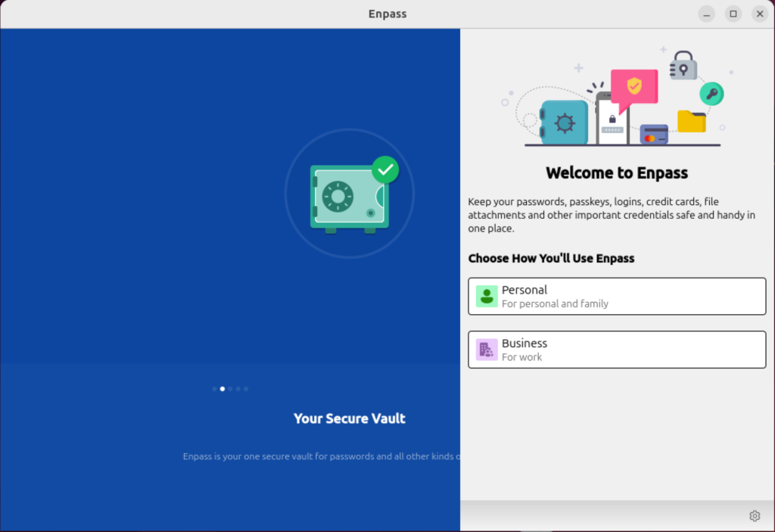Minimize the Enpass window
This screenshot has height=532, width=775.
tap(706, 13)
